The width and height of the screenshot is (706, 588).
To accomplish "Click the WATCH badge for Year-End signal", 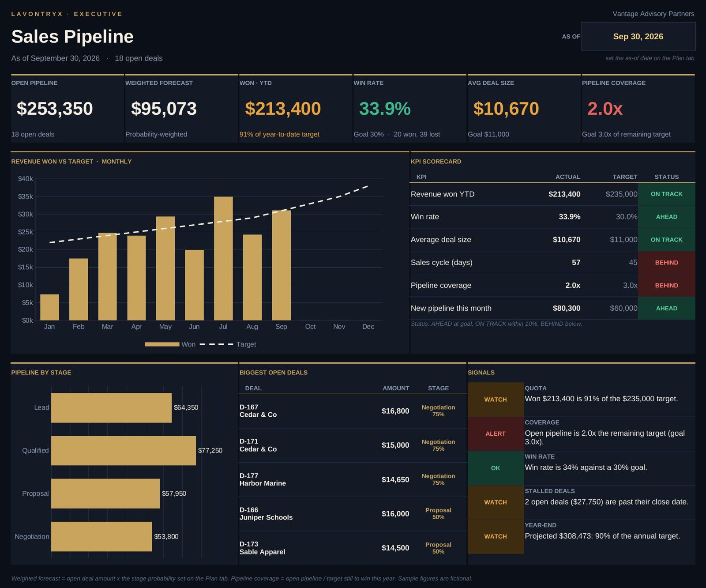I will (496, 537).
